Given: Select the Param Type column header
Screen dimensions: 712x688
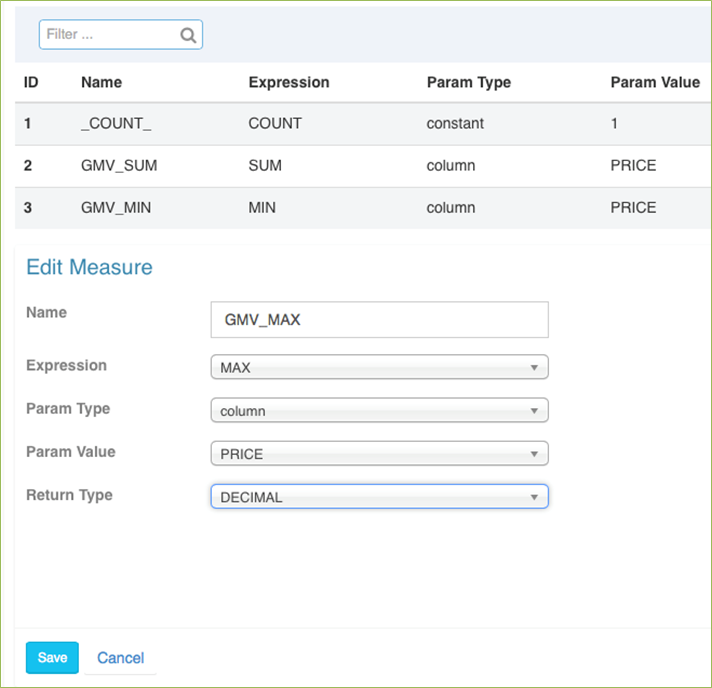Looking at the screenshot, I should [469, 82].
